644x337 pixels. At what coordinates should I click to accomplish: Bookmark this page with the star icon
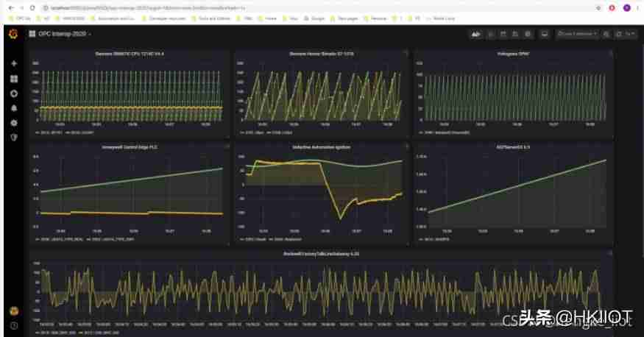[x=598, y=8]
